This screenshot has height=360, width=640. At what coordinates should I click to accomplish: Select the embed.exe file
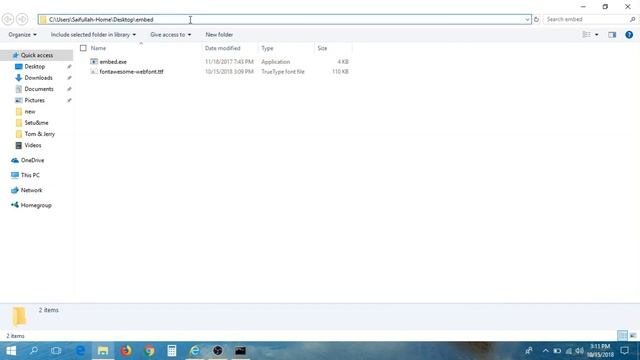coord(113,62)
